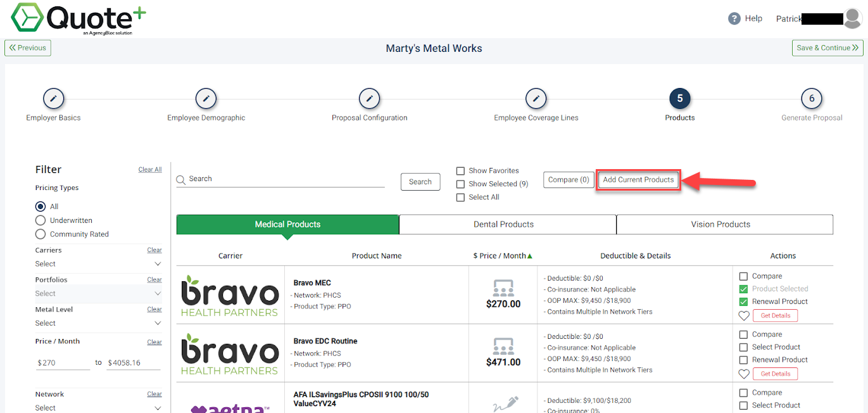Click the Proposal Configuration pencil step icon

click(x=369, y=99)
